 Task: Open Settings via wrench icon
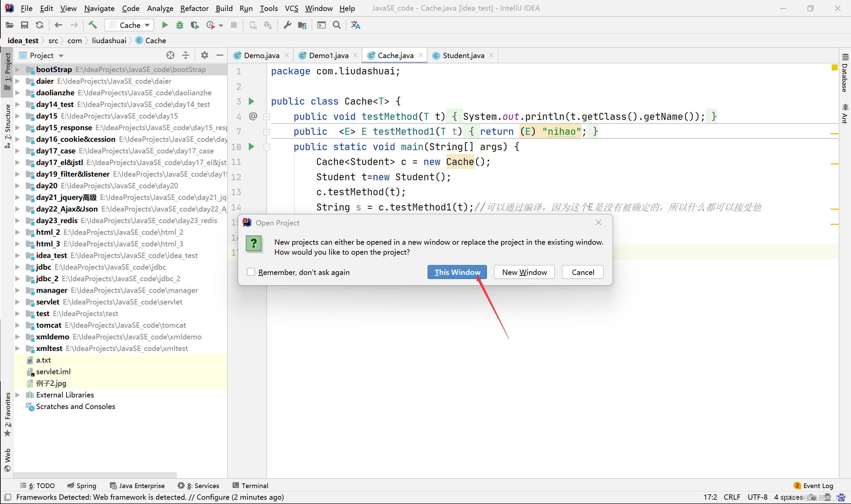click(x=287, y=25)
